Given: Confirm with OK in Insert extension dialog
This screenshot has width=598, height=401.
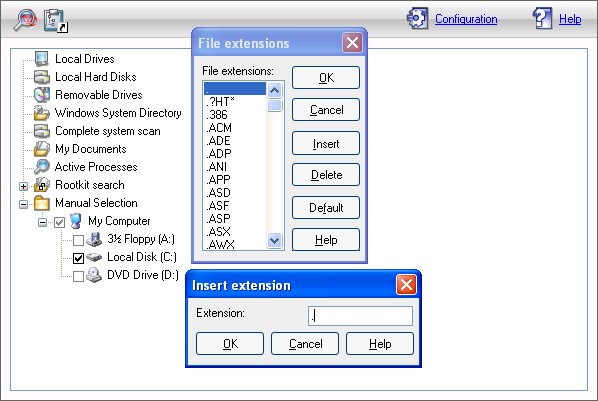Looking at the screenshot, I should (x=230, y=343).
